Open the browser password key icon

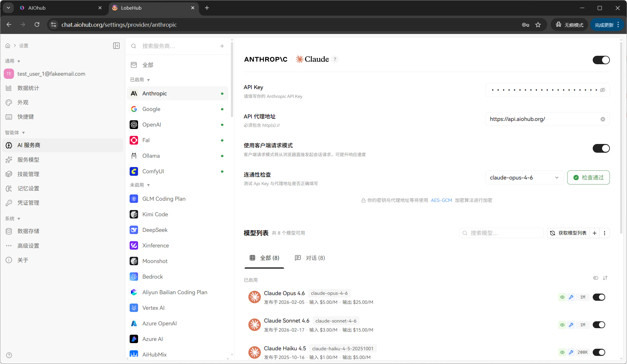[x=525, y=25]
